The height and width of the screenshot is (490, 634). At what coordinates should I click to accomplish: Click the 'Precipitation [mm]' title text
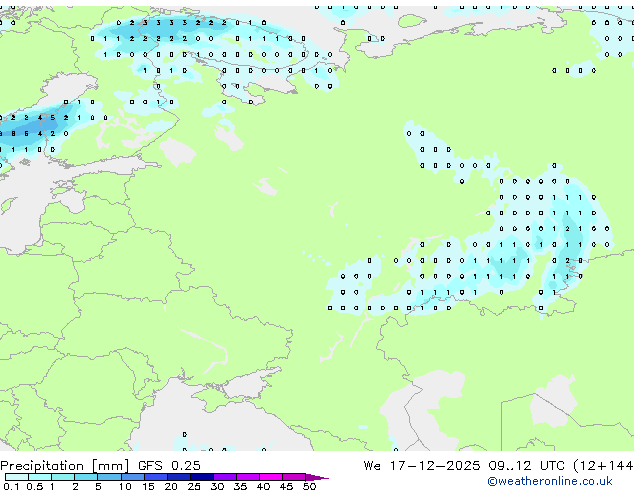pyautogui.click(x=64, y=466)
